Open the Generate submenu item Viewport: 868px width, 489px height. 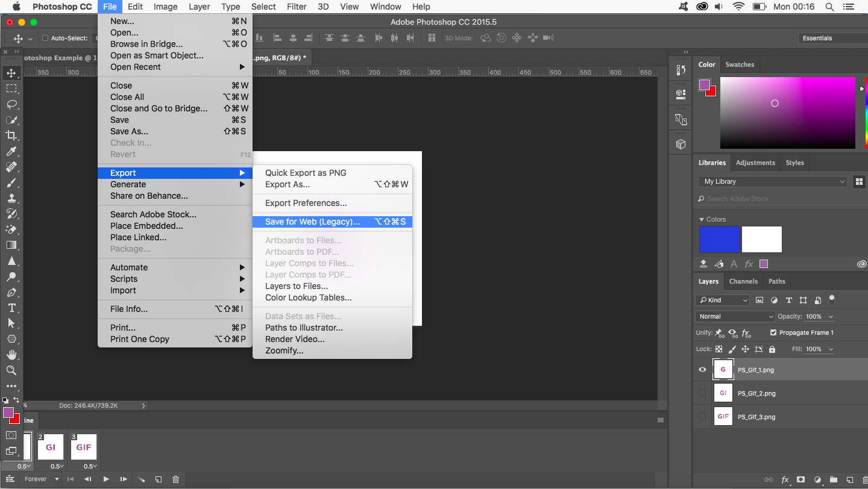point(175,184)
